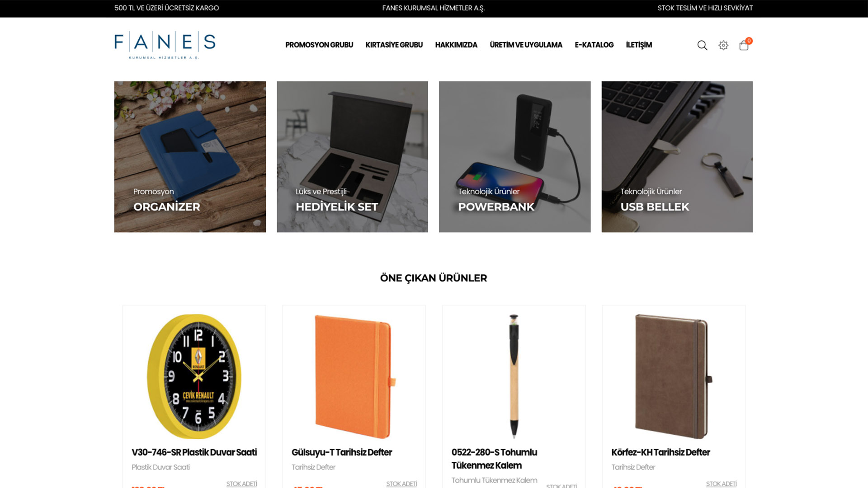The image size is (868, 488).
Task: Go to the HAKKIMIZDA page
Action: pyautogui.click(x=456, y=45)
